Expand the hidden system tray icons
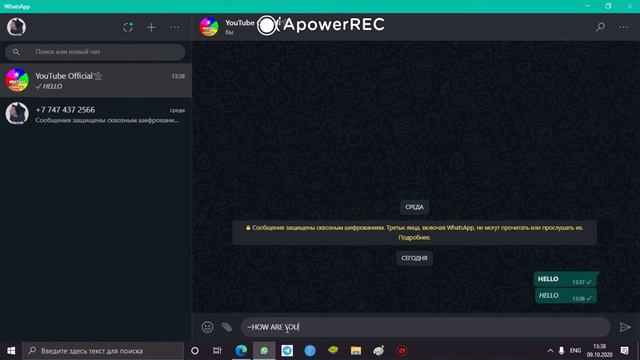 (550, 351)
